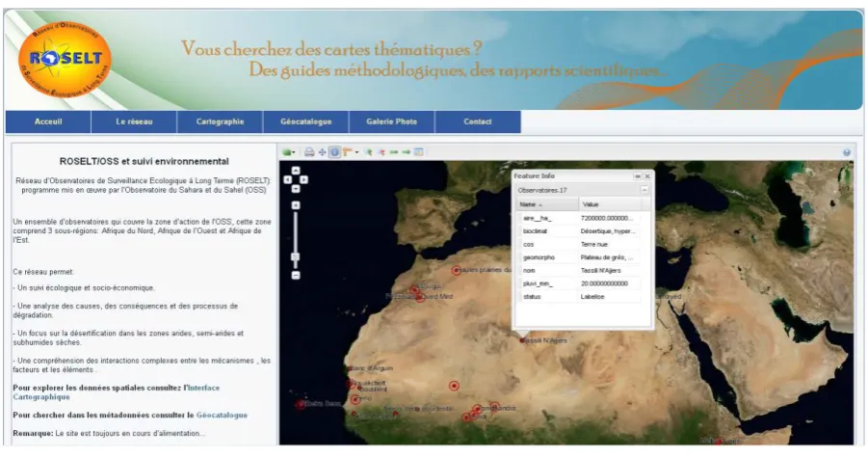Open the Contact menu item
Image resolution: width=868 pixels, height=457 pixels.
click(x=478, y=121)
